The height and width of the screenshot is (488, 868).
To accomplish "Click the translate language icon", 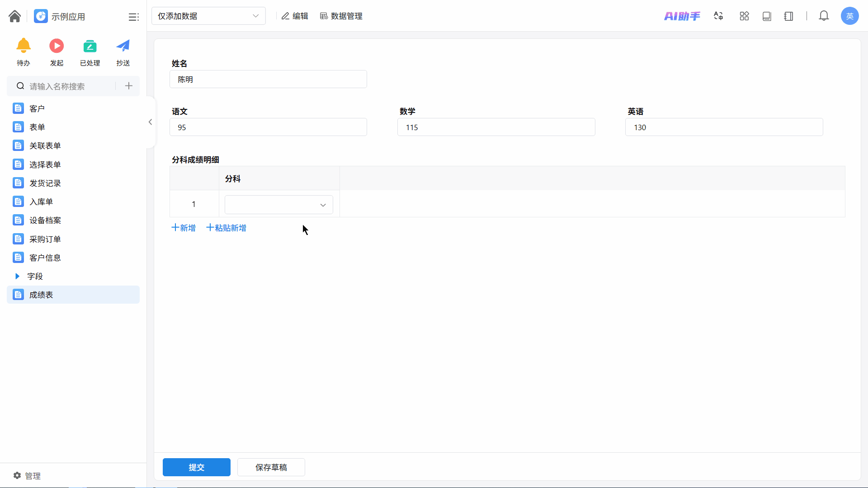I will click(x=718, y=16).
